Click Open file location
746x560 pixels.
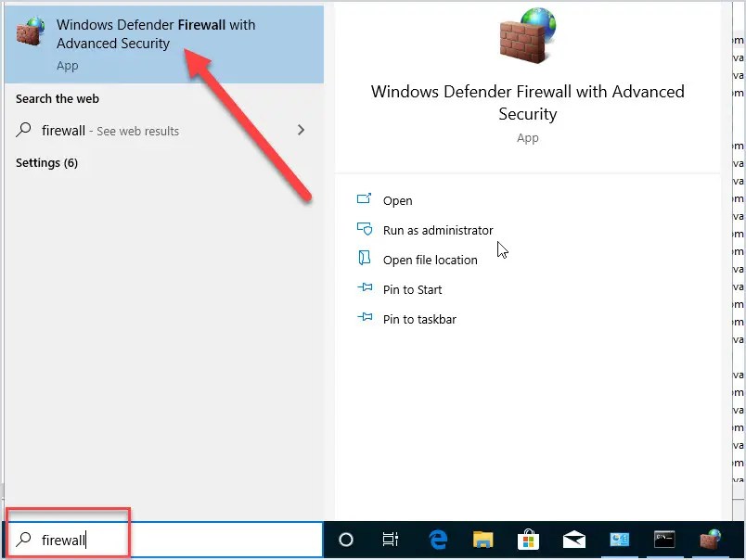point(431,260)
